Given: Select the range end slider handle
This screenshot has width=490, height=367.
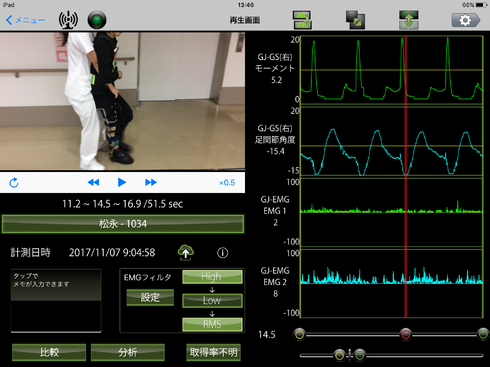Looking at the screenshot, I should [x=483, y=334].
